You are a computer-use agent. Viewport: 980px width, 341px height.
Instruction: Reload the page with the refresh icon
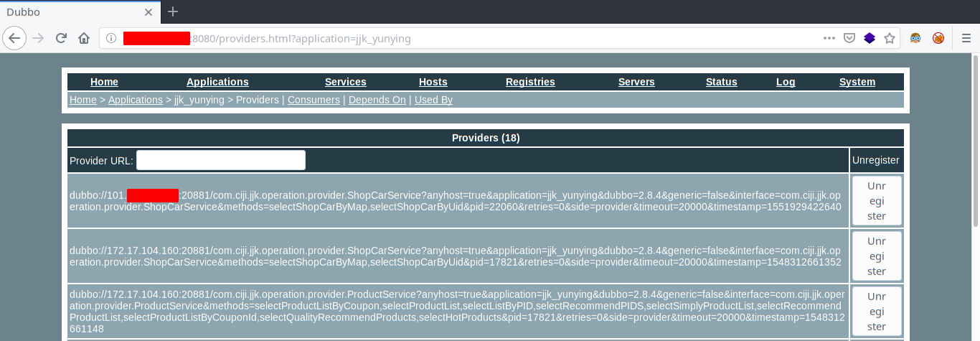61,38
